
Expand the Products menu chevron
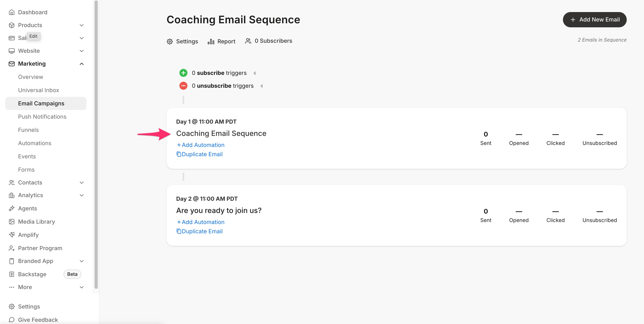pos(81,25)
